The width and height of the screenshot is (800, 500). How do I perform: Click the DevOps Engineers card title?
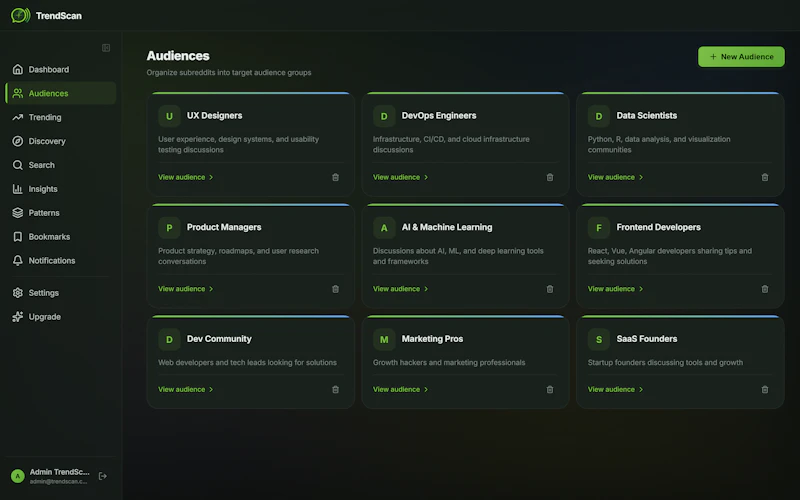439,116
